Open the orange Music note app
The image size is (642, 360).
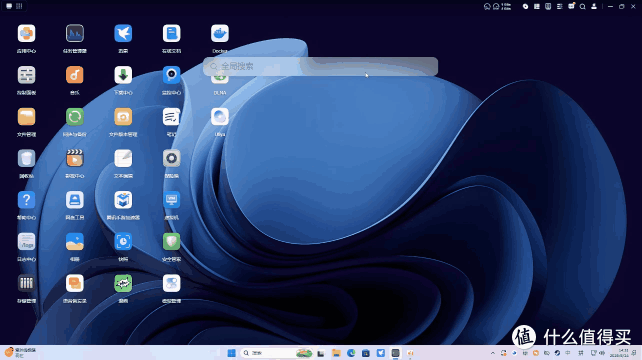point(75,75)
